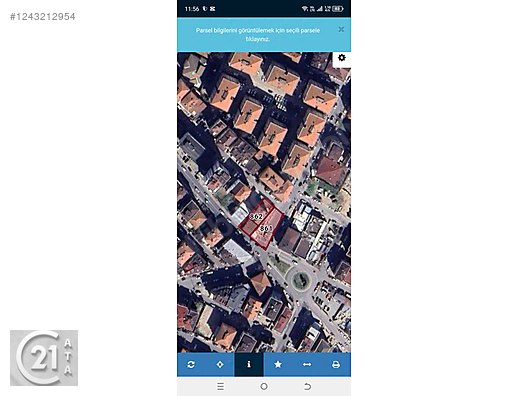Open favorites with the star icon
This screenshot has height=396, width=528.
coord(278,364)
